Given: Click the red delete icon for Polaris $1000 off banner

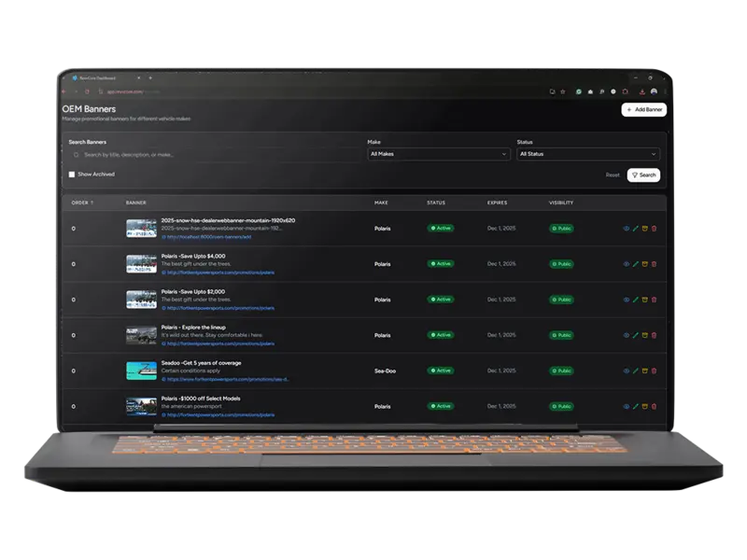Looking at the screenshot, I should pos(655,406).
